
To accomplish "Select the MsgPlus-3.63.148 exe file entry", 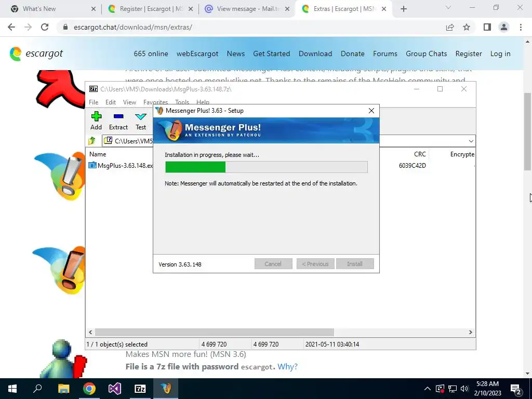I will pos(121,166).
